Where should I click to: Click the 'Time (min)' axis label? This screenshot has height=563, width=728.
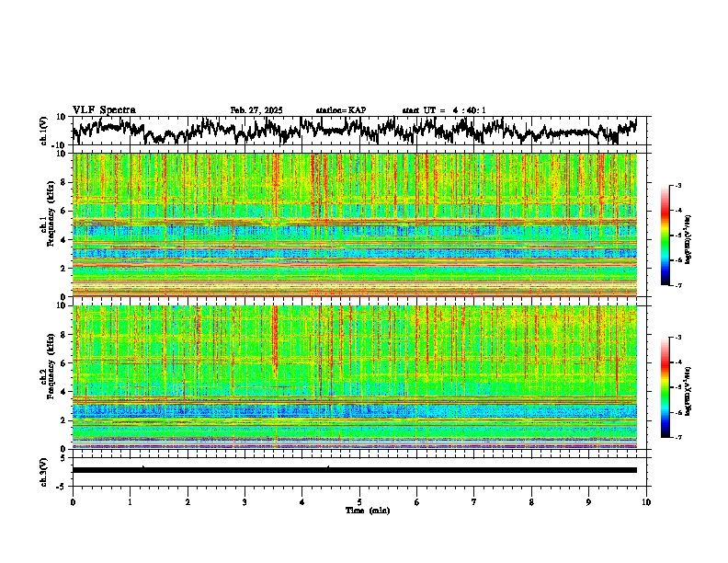[368, 511]
